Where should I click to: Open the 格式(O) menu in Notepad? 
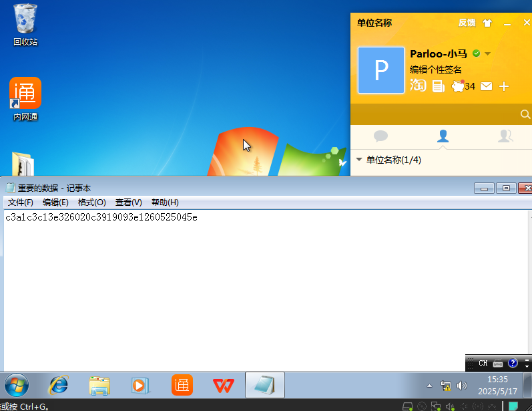click(x=92, y=202)
